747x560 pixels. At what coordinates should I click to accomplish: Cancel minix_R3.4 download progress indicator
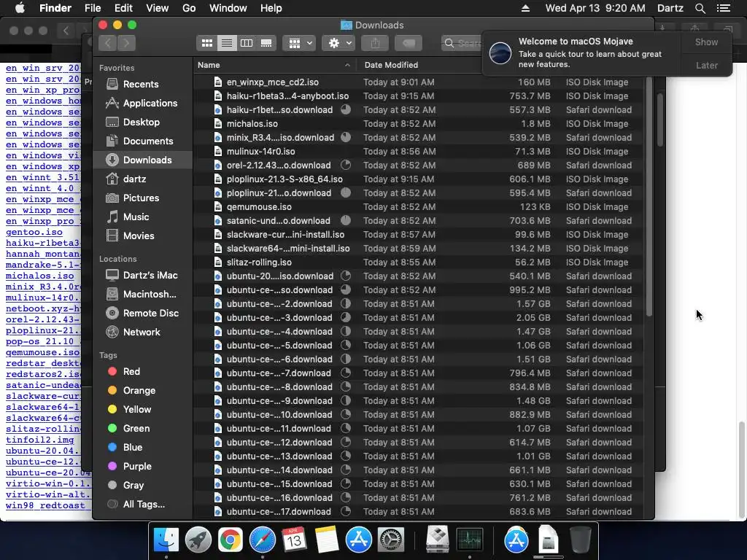[x=346, y=138]
